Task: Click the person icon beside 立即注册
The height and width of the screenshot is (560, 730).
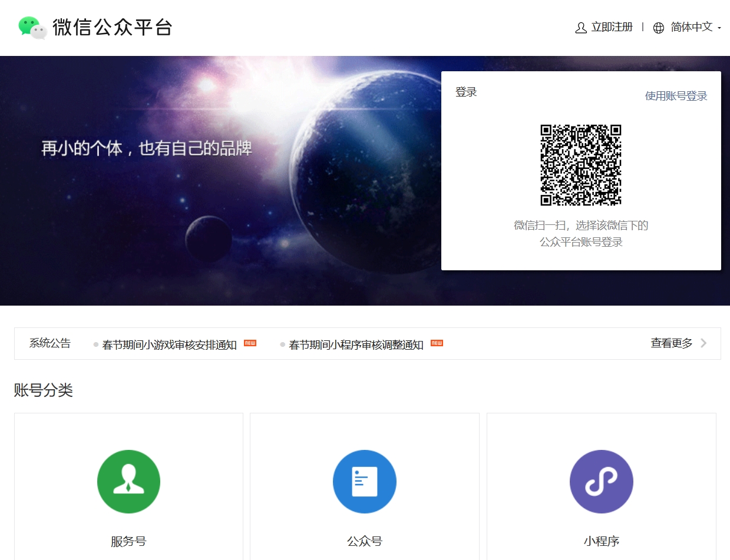Action: coord(581,27)
